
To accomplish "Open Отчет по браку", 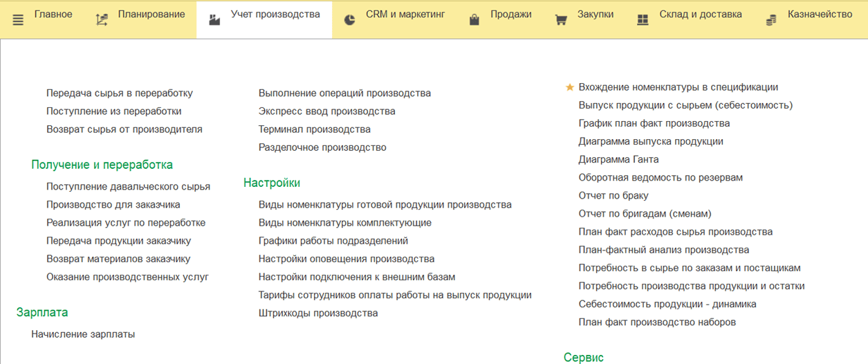I will point(613,196).
